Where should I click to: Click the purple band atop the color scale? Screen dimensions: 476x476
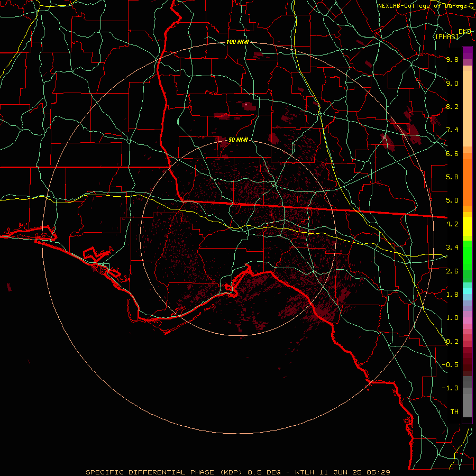point(467,53)
